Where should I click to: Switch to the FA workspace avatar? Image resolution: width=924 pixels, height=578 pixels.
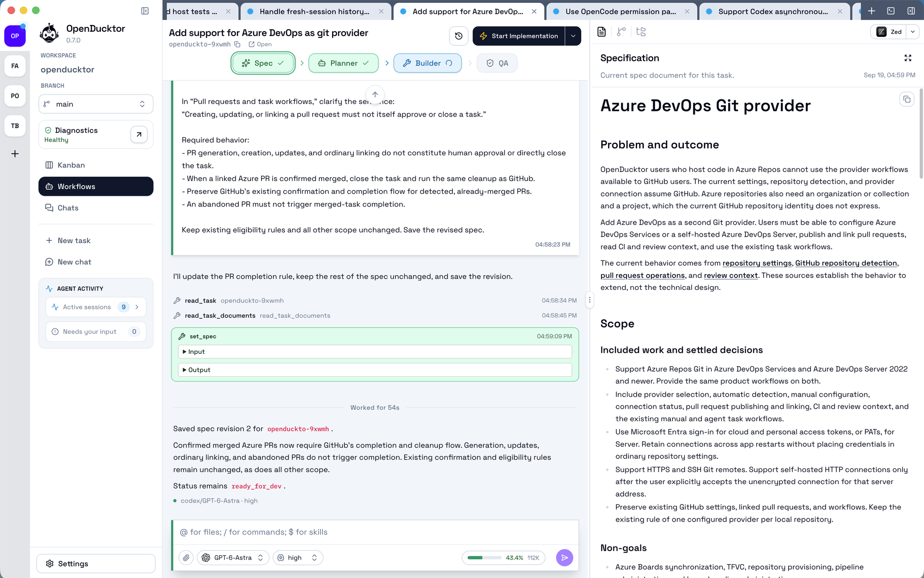(15, 66)
